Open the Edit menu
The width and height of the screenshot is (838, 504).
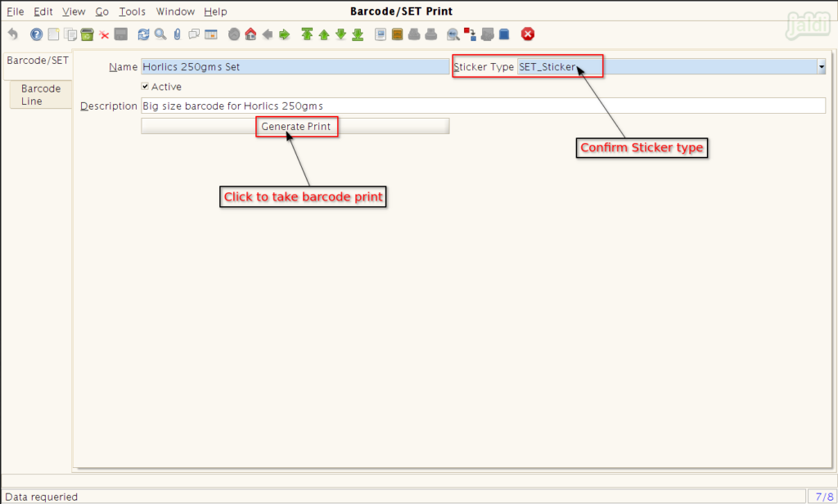tap(43, 11)
